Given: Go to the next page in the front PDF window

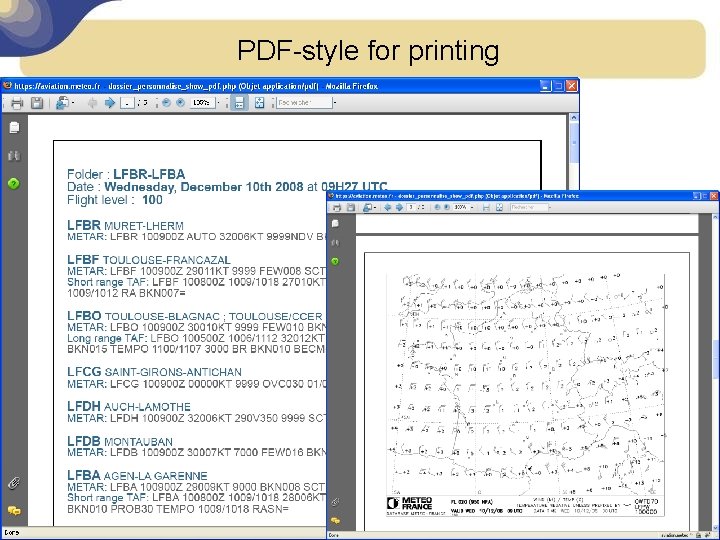Looking at the screenshot, I should click(x=399, y=208).
